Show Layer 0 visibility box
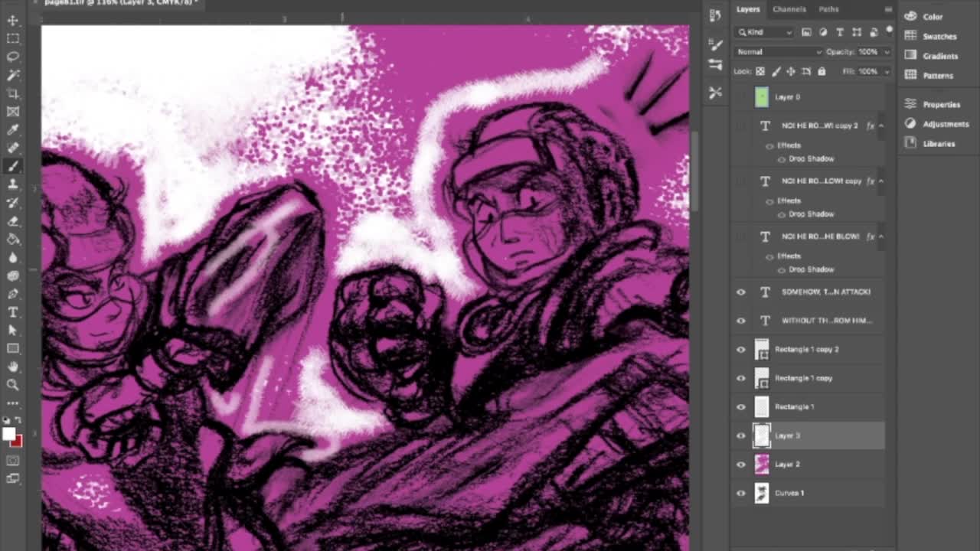Image resolution: width=980 pixels, height=551 pixels. [740, 97]
